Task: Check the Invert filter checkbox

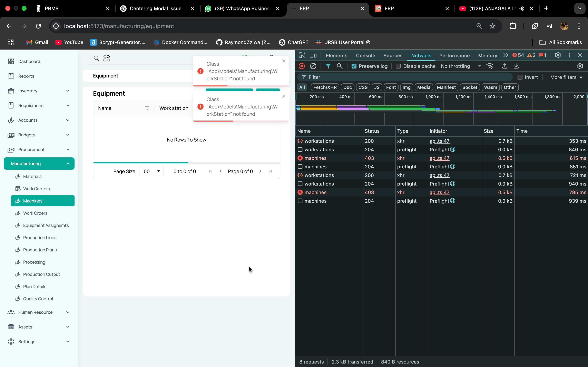Action: tap(520, 77)
